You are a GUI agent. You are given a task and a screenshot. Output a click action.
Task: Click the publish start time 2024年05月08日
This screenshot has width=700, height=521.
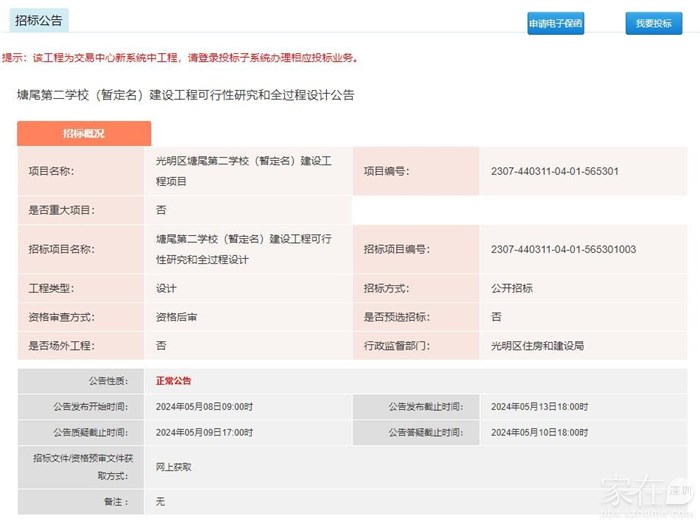pos(204,407)
